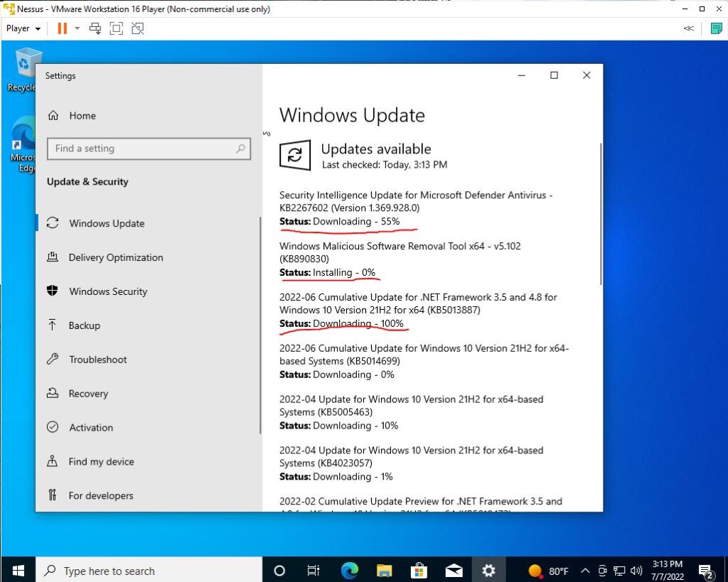
Task: Click the 'Status: Downloading - 1%' line
Action: click(336, 477)
